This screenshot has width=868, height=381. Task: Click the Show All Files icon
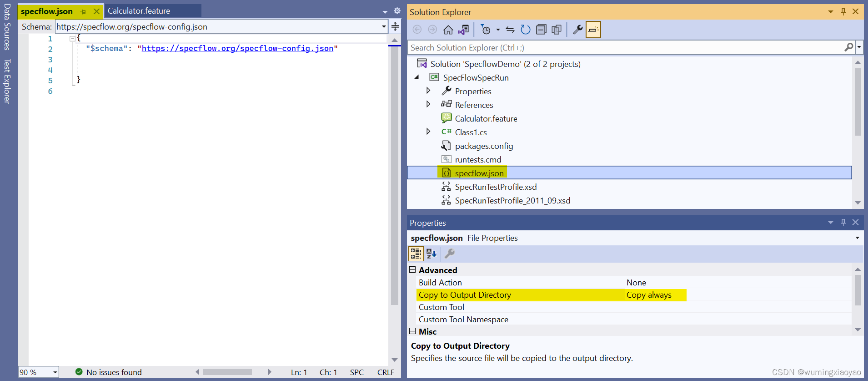pyautogui.click(x=557, y=30)
